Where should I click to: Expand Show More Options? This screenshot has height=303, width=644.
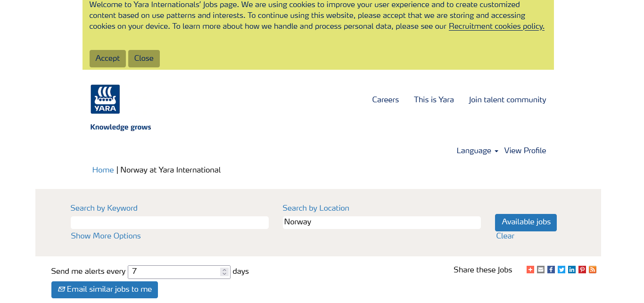click(x=106, y=236)
